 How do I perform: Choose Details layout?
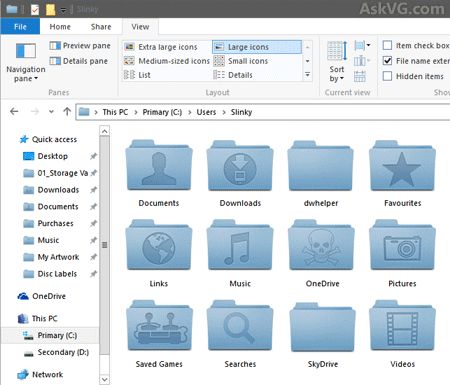point(233,75)
